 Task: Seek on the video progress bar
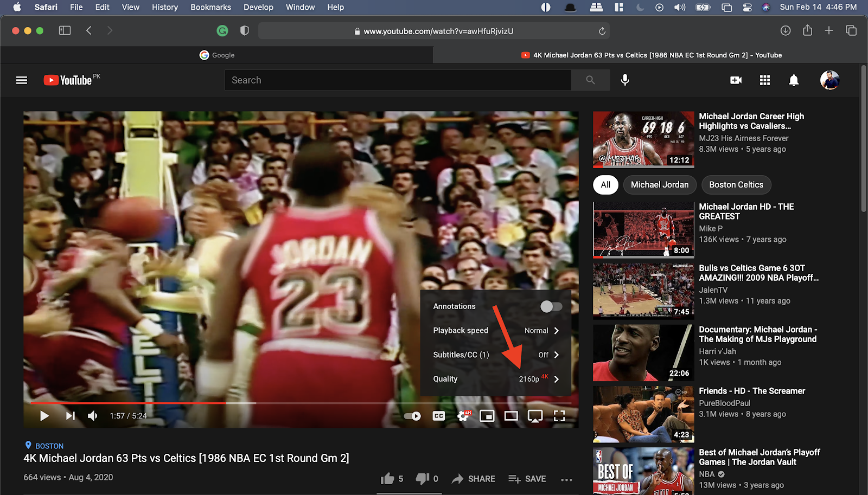click(301, 403)
